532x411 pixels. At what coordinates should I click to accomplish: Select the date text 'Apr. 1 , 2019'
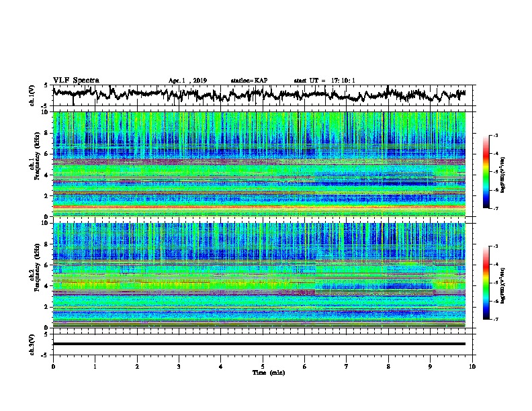[x=187, y=81]
